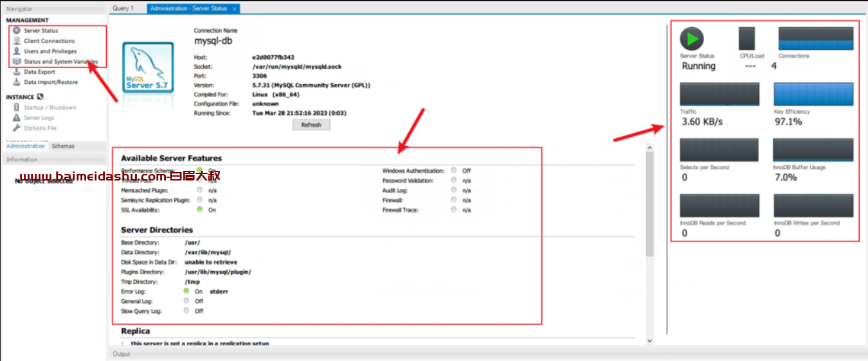This screenshot has width=868, height=361.
Task: Click the plugins directory /usr/lib/mysql/plugin/
Action: point(217,272)
